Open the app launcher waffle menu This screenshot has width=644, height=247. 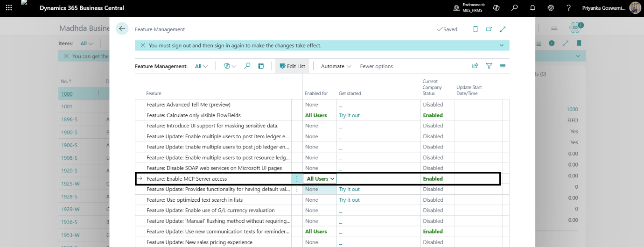[9, 8]
